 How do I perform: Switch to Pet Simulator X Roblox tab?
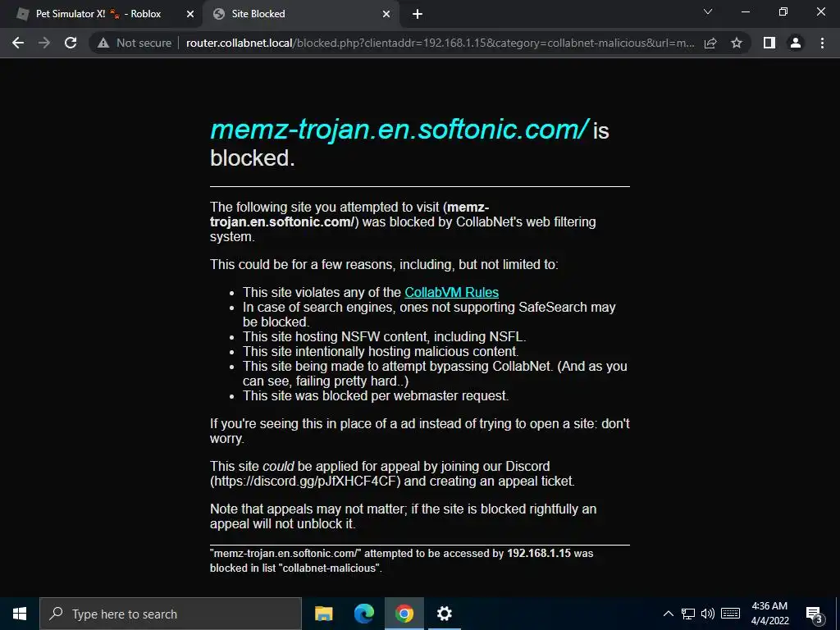pos(101,14)
